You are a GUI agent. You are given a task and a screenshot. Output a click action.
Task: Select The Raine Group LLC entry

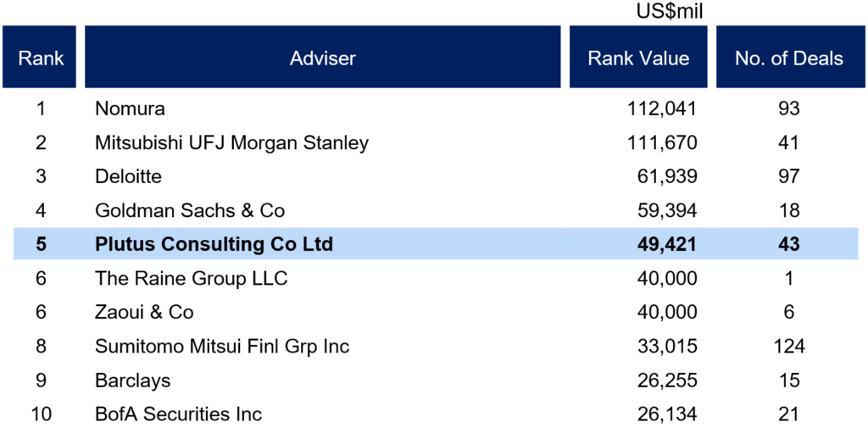[191, 278]
